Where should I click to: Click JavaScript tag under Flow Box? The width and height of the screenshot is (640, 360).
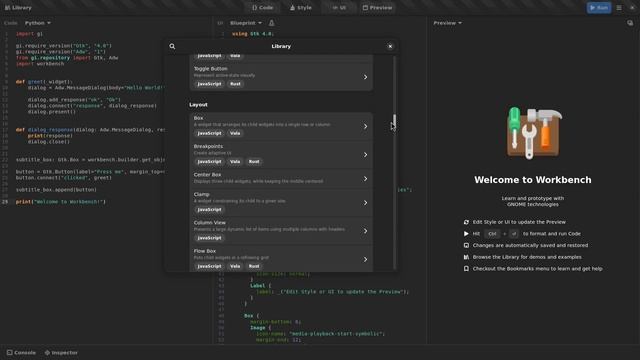pos(209,266)
